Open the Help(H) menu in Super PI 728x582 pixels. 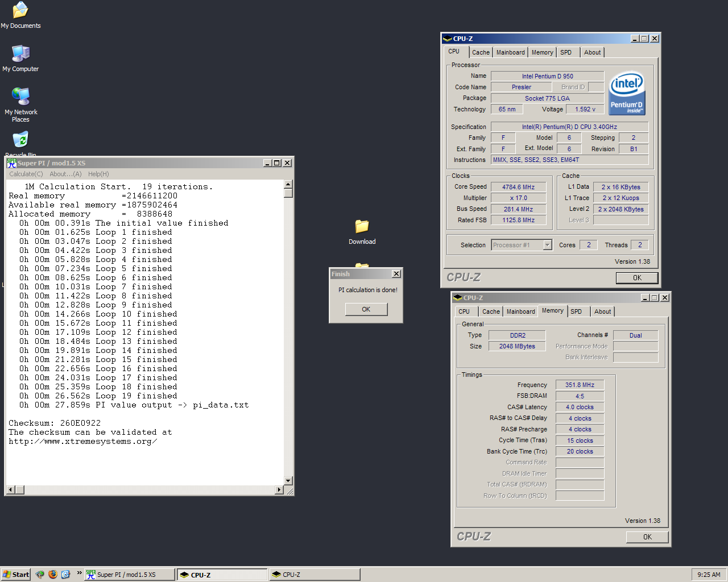tap(98, 174)
